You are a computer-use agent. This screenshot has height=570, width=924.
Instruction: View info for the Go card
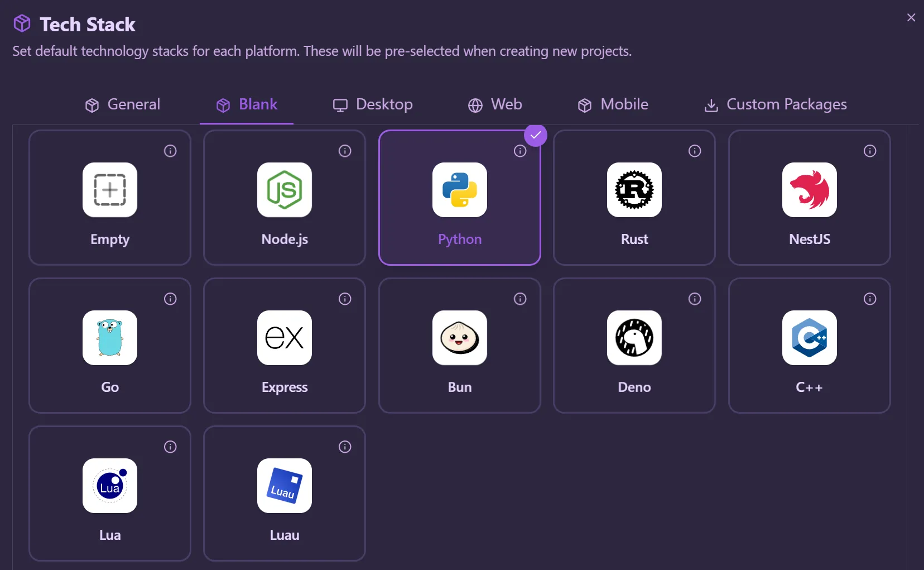[170, 299]
